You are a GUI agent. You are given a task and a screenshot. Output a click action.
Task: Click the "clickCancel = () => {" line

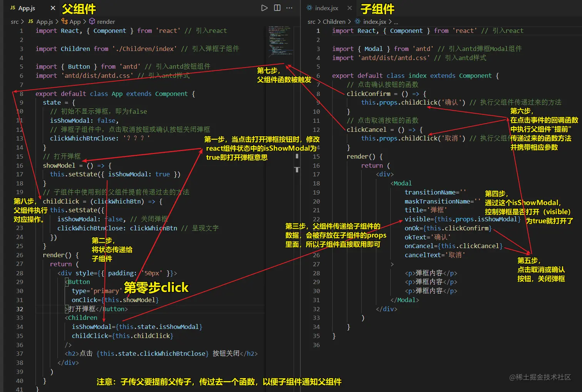click(x=385, y=129)
